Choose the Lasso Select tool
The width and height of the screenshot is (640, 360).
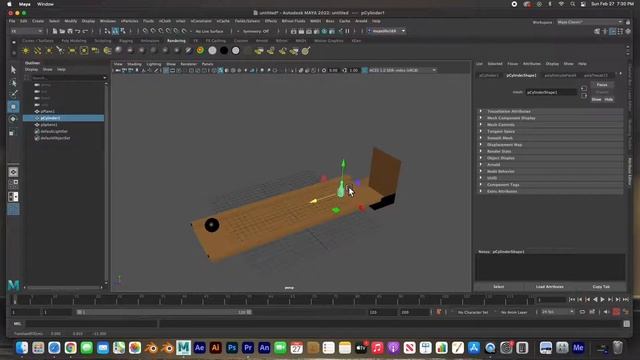click(13, 82)
